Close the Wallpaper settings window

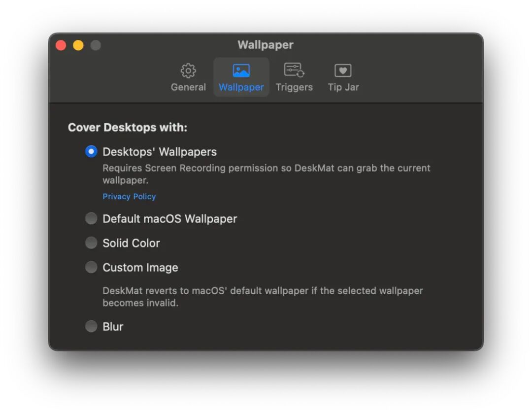(61, 45)
